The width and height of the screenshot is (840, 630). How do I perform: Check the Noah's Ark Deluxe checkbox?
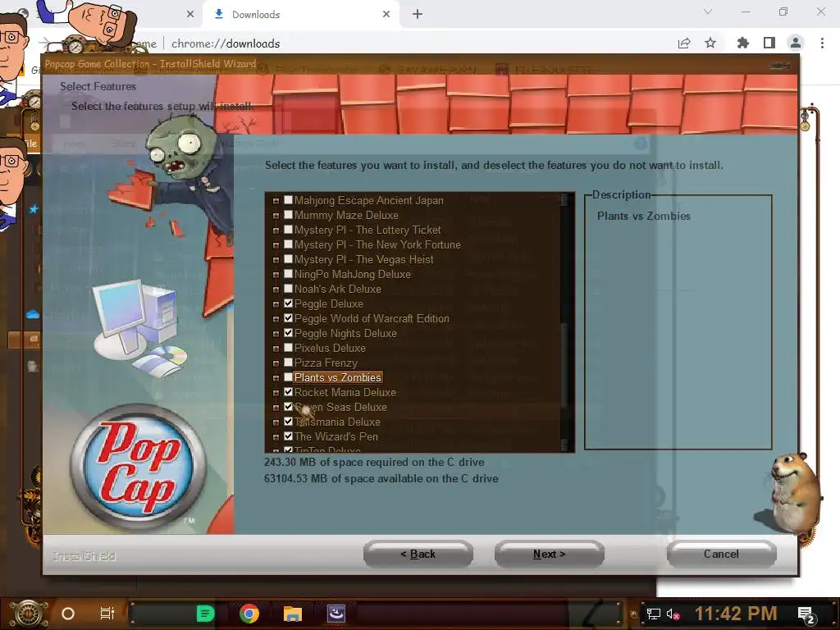pos(288,288)
